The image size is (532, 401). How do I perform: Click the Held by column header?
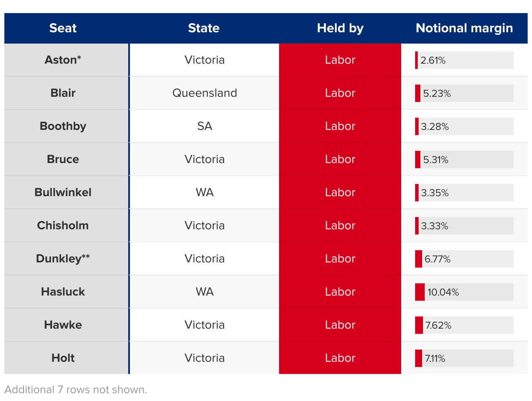(x=340, y=28)
